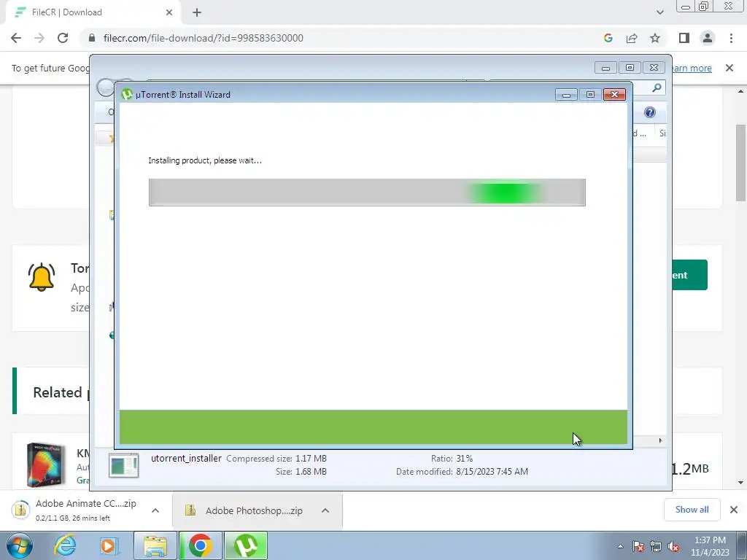Show all downloads

coord(692,510)
